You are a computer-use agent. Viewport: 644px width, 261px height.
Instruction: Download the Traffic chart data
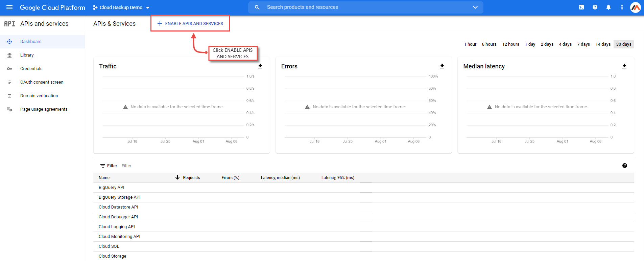[260, 66]
